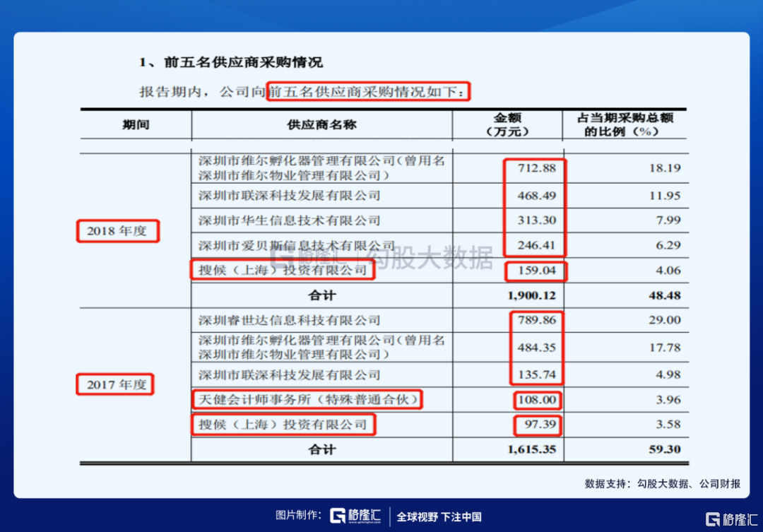This screenshot has height=532, width=763.
Task: Select the amount 108.00
Action: pos(537,400)
